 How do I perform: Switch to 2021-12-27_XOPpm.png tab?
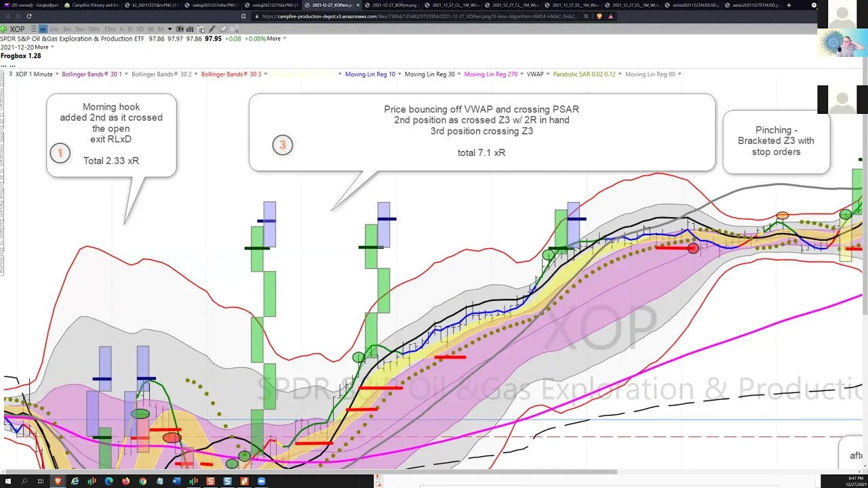[391, 5]
